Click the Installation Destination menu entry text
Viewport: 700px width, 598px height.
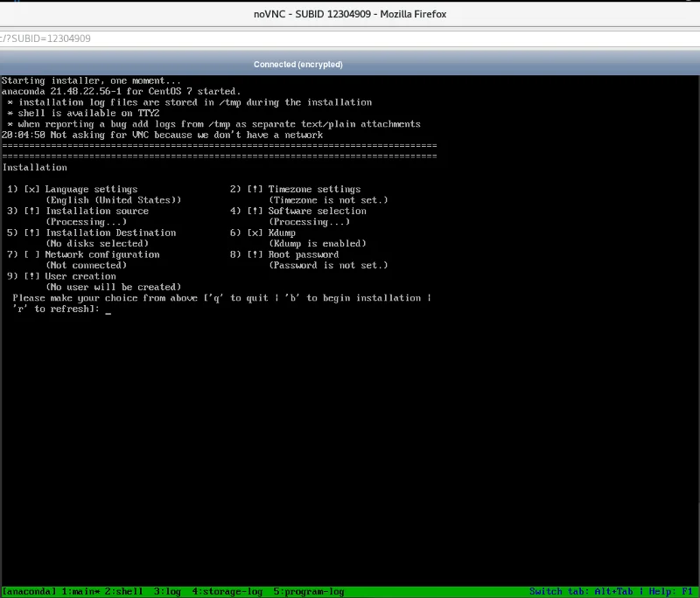click(x=110, y=233)
